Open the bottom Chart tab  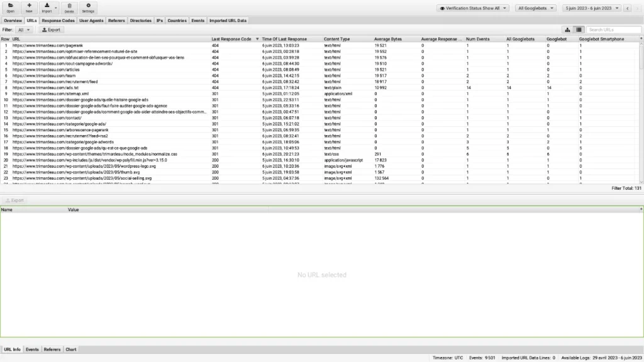tap(70, 349)
